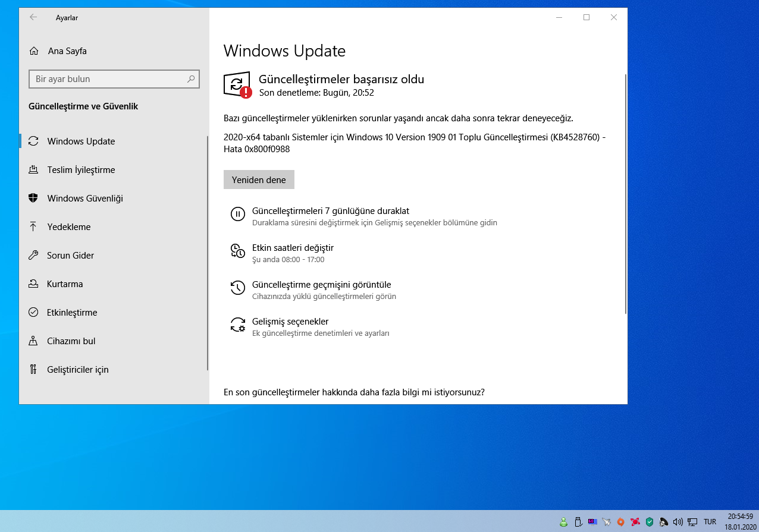Click the TUR language indicator
Image resolution: width=759 pixels, height=532 pixels.
(710, 522)
